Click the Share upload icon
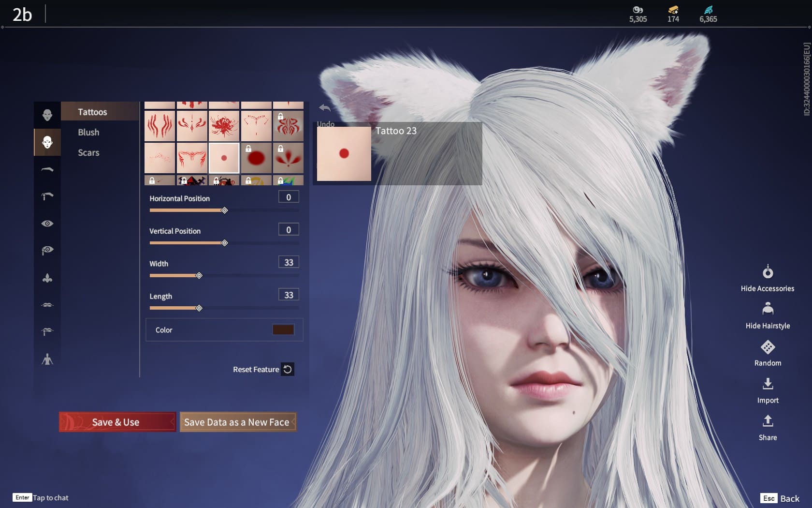Image resolution: width=812 pixels, height=508 pixels. tap(768, 421)
